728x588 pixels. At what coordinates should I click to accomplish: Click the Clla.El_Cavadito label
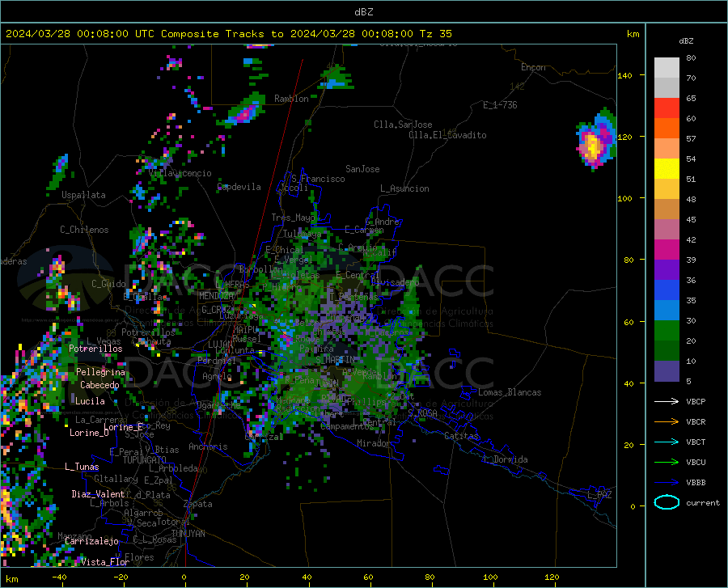tap(447, 135)
